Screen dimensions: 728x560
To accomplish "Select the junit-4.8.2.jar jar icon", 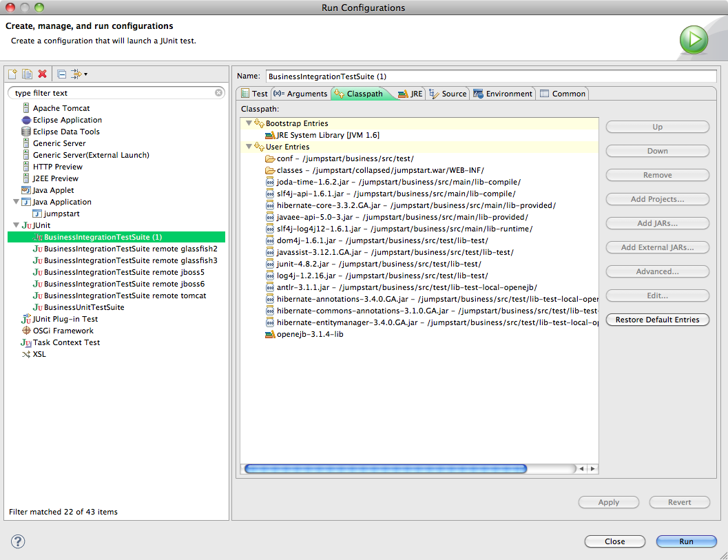I will [270, 264].
